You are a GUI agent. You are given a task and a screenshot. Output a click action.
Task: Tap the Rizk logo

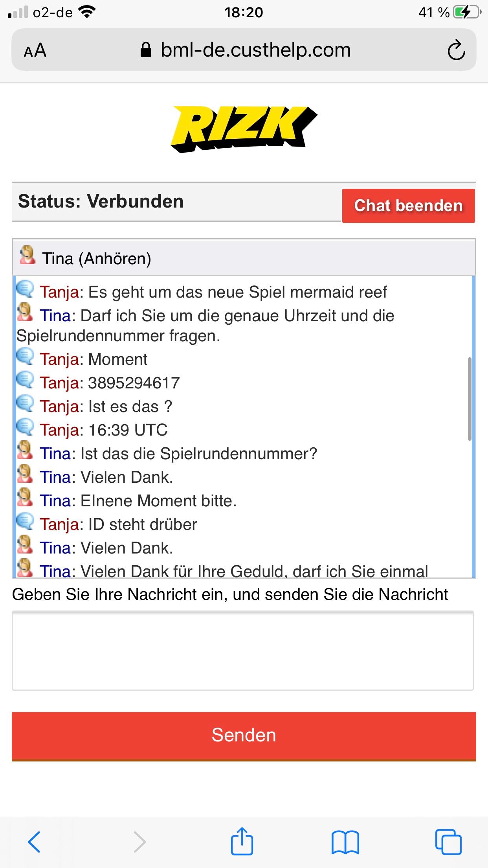point(244,129)
